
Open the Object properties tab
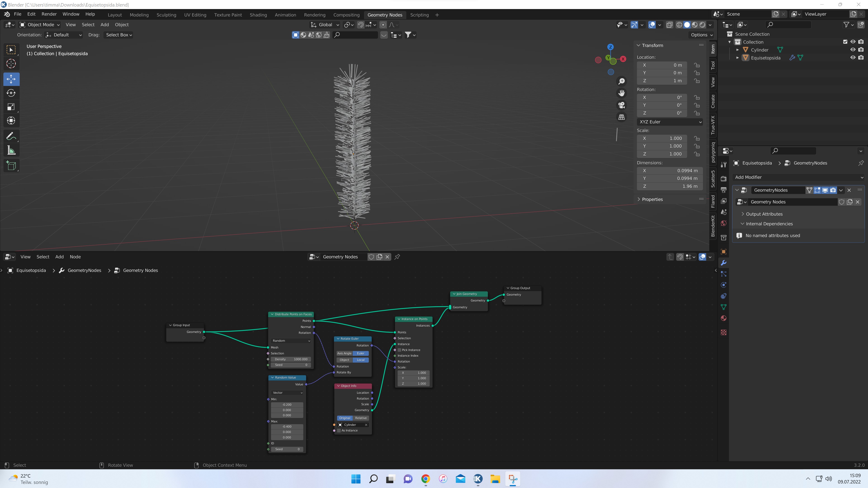click(724, 252)
